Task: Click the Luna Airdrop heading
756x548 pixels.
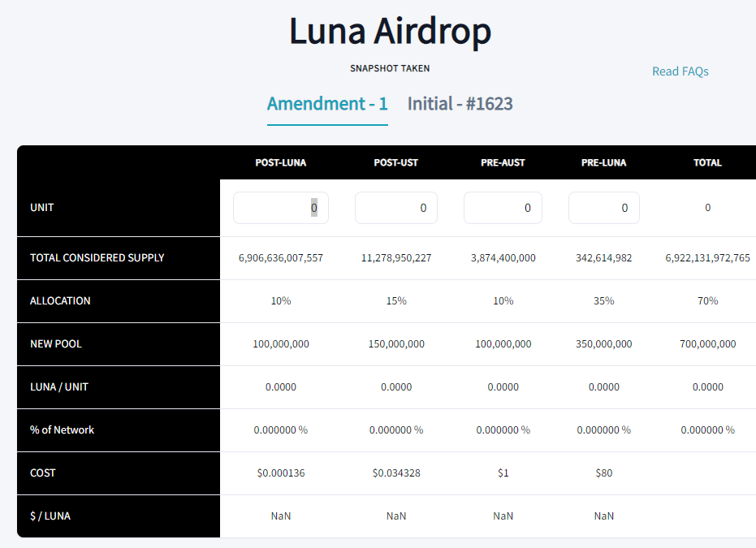Action: (x=390, y=32)
